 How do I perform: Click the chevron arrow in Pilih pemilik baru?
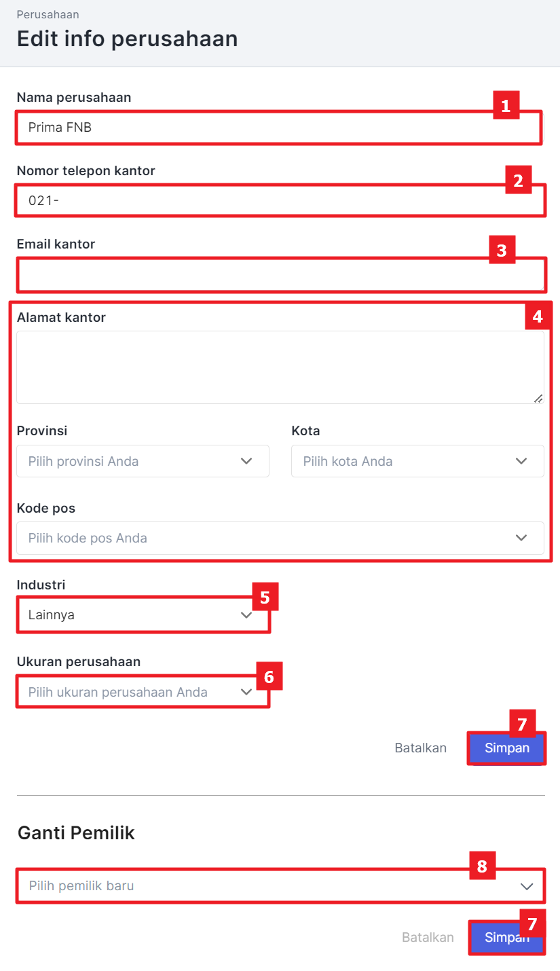[527, 886]
